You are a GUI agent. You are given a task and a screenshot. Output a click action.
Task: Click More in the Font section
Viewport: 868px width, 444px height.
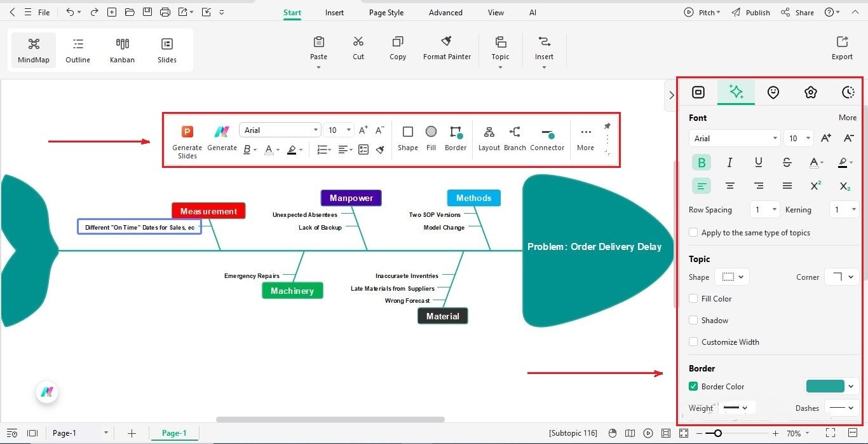coord(847,118)
